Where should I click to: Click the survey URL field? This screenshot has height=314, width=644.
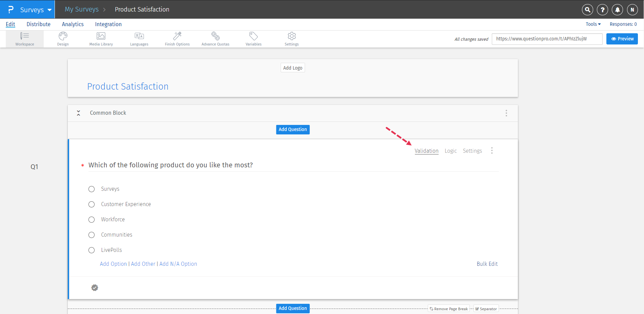pos(547,39)
